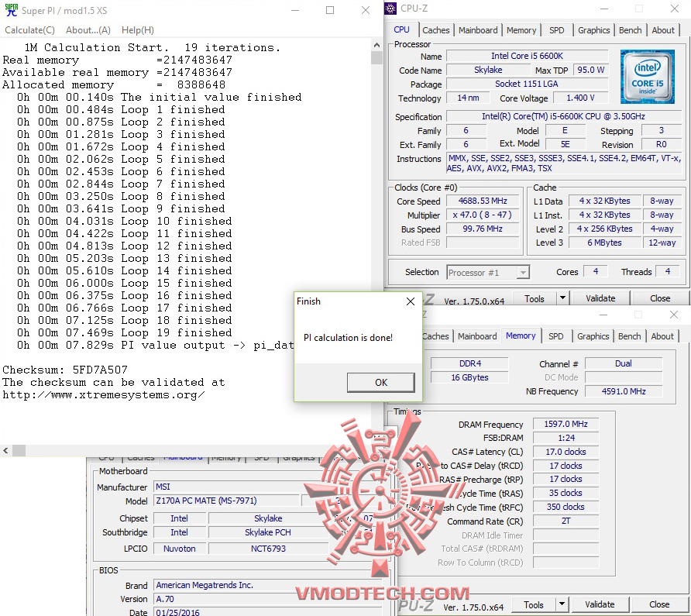Minimize the top CPU-Z window

pos(604,9)
